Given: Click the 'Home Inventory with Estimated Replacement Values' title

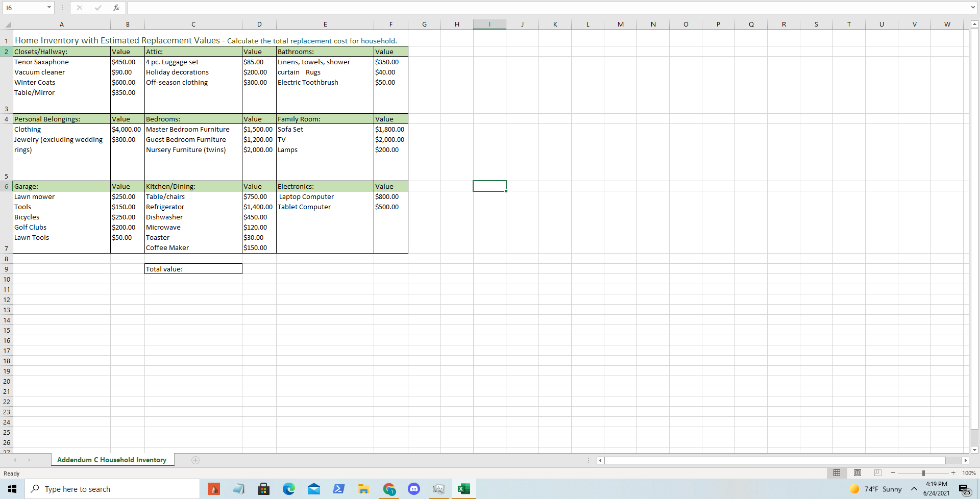Looking at the screenshot, I should click(x=117, y=40).
